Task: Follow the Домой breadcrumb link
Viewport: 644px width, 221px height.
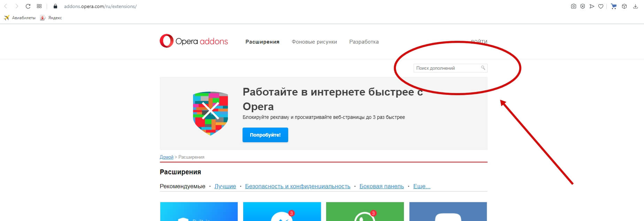Action: click(167, 157)
